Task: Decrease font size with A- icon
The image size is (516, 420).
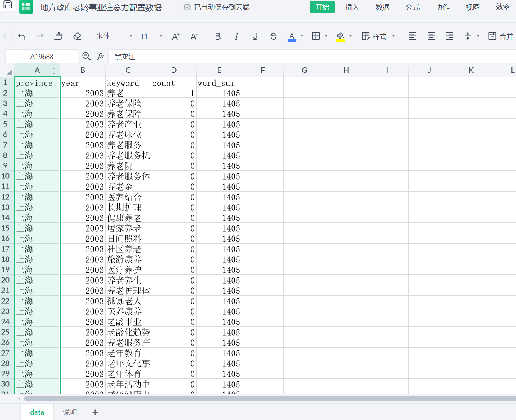Action: [x=194, y=36]
